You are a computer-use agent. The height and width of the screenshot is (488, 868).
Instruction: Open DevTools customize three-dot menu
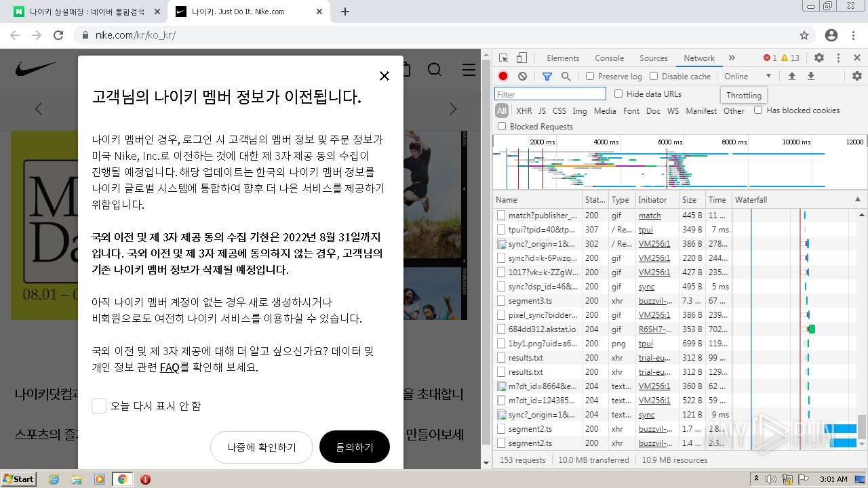(x=838, y=58)
